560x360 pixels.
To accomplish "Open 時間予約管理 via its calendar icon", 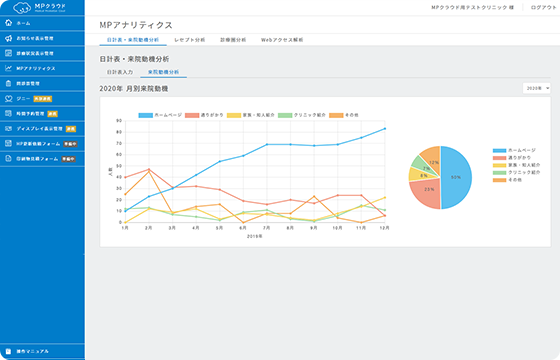I will click(9, 114).
